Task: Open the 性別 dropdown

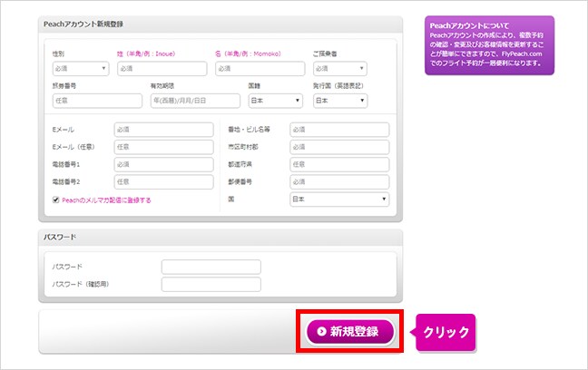Action: click(x=81, y=69)
